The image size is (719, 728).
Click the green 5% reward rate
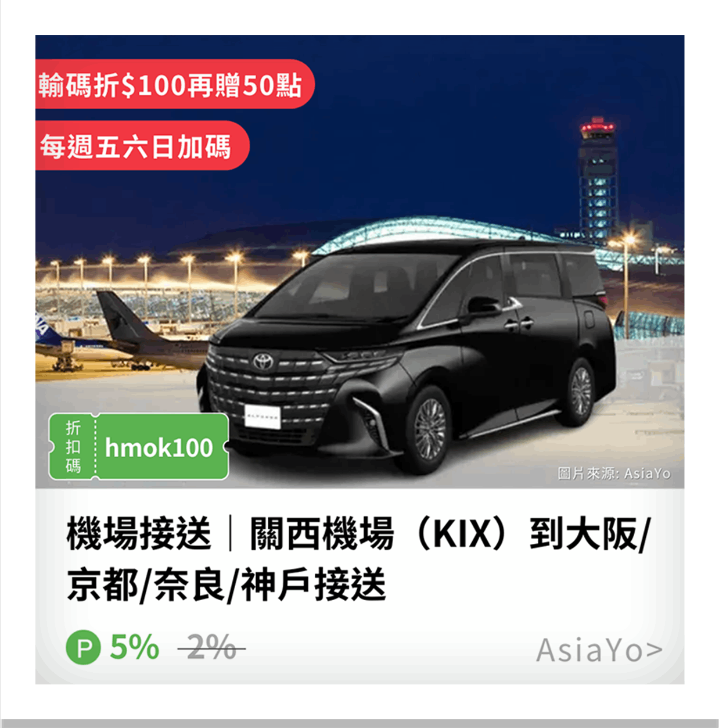pyautogui.click(x=135, y=647)
